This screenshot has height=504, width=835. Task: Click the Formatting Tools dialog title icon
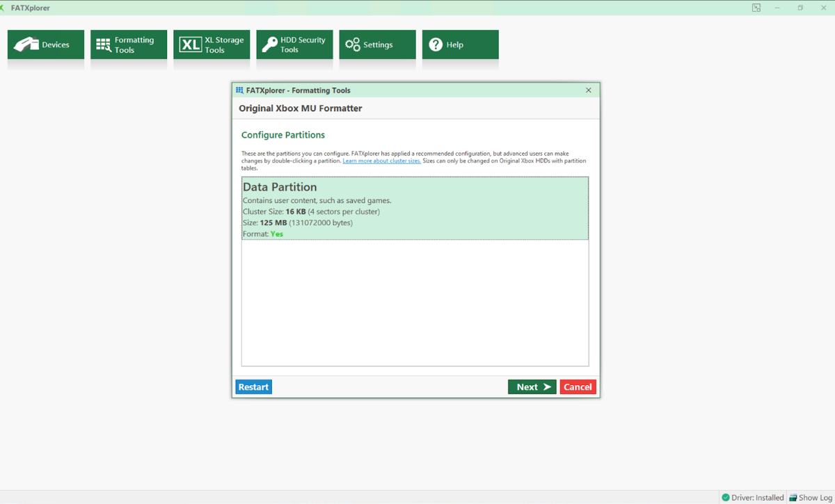click(239, 90)
